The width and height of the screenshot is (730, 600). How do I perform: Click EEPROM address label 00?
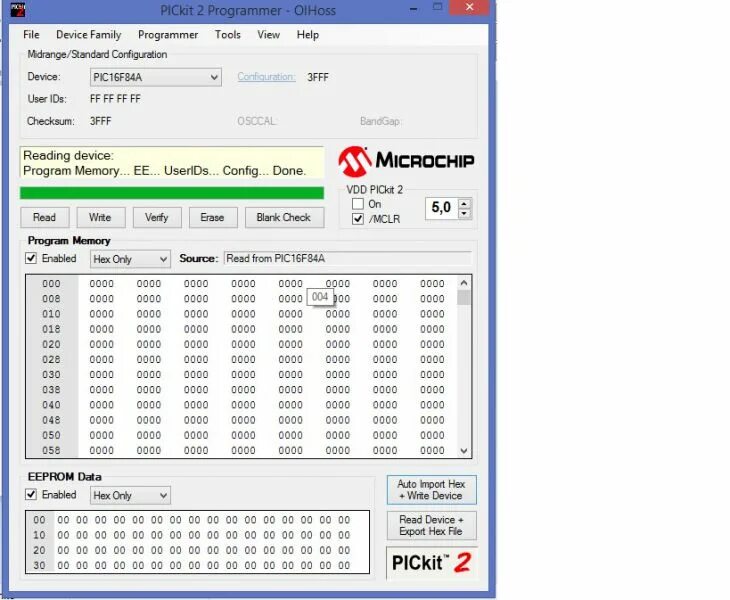40,519
